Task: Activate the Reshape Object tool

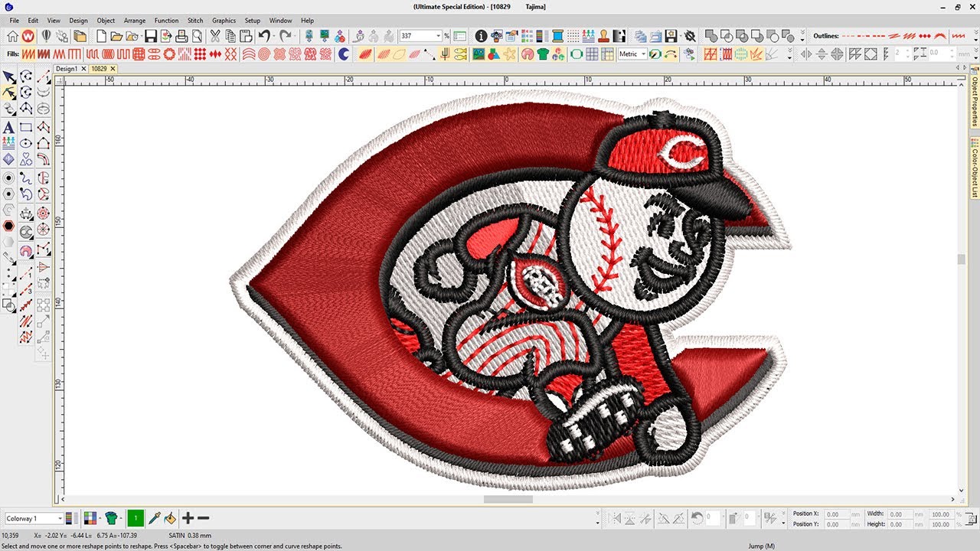Action: click(8, 93)
